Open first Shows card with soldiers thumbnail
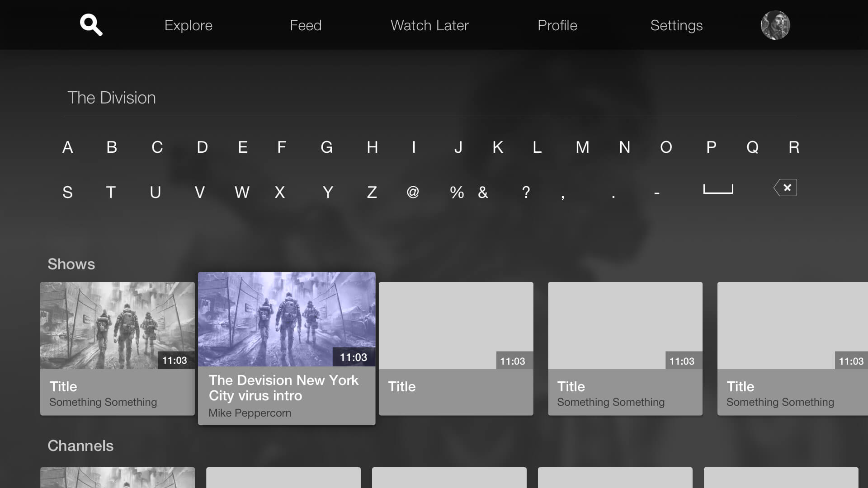This screenshot has height=488, width=868. coord(118,348)
